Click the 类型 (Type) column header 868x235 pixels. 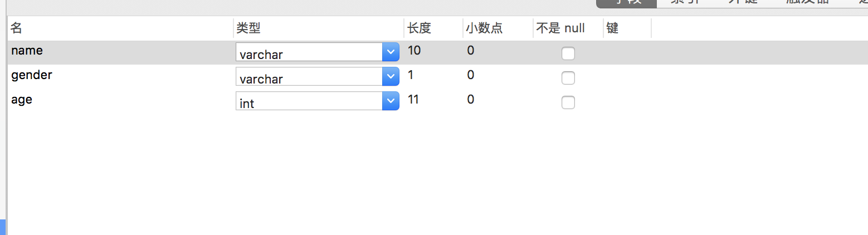(248, 28)
